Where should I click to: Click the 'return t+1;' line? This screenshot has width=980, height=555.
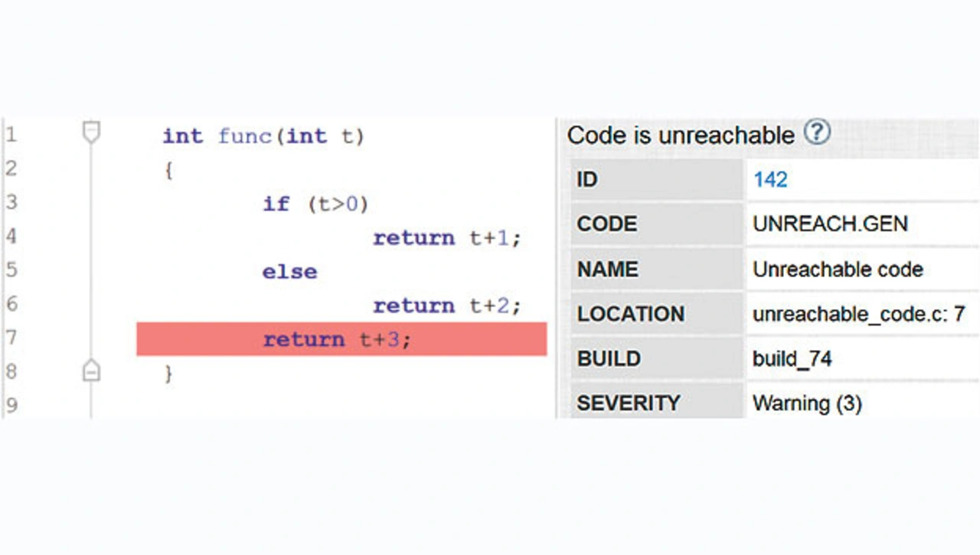click(446, 238)
